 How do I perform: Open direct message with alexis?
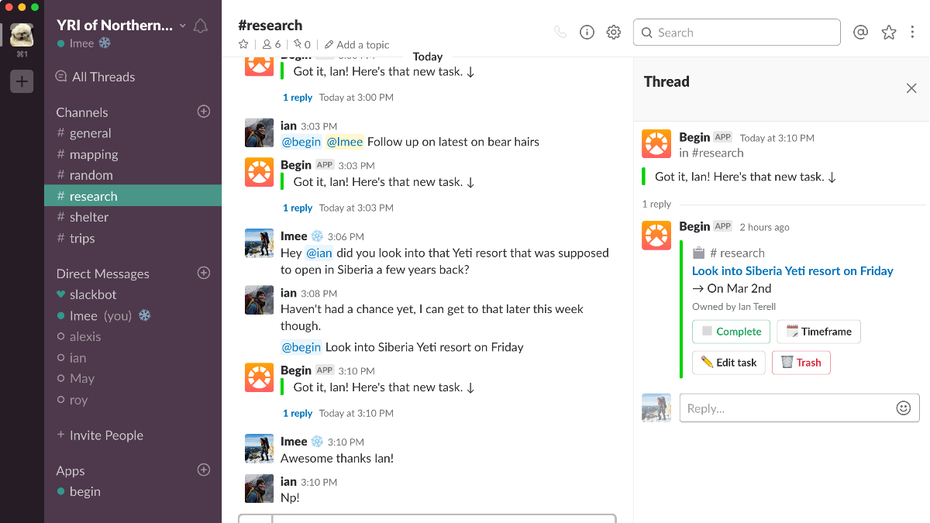click(133, 336)
